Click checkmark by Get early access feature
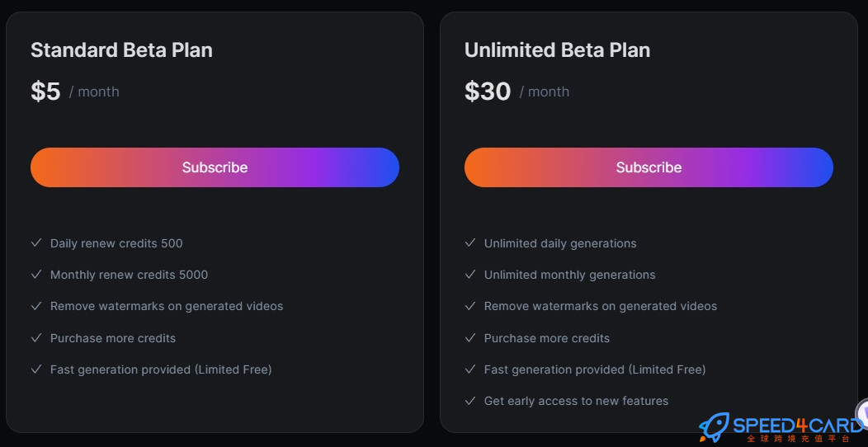 coord(470,401)
